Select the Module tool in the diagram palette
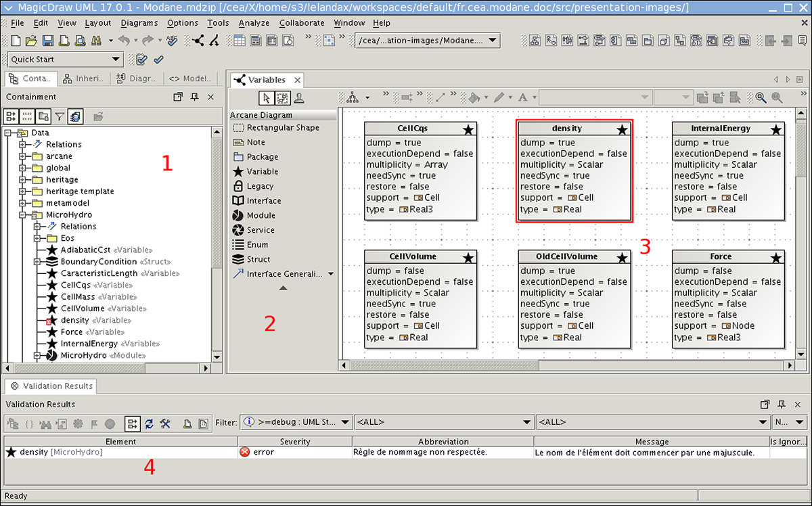This screenshot has height=506, width=812. pyautogui.click(x=254, y=215)
